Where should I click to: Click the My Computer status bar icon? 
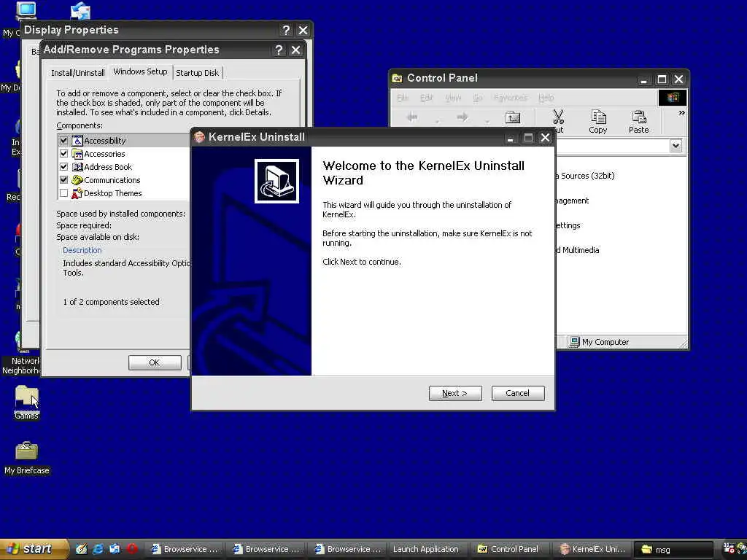[575, 342]
